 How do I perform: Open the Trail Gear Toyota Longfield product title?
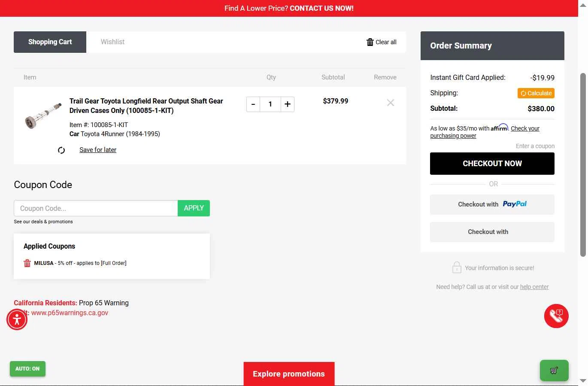point(146,106)
